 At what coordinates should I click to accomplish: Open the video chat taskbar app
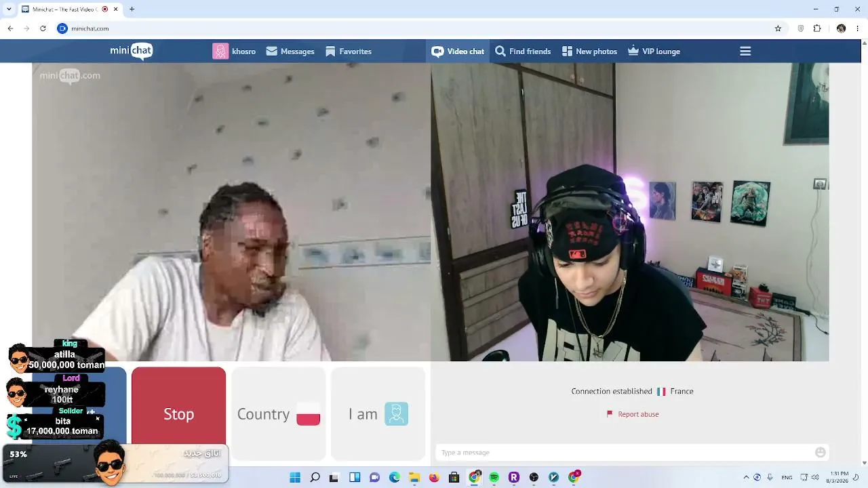tap(374, 477)
